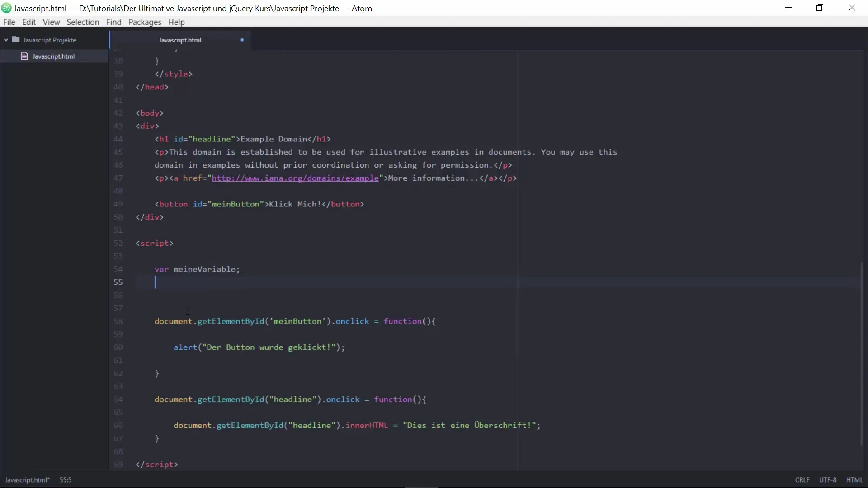The width and height of the screenshot is (868, 488).
Task: Click on 'Example Domain' heading text
Action: click(x=274, y=139)
